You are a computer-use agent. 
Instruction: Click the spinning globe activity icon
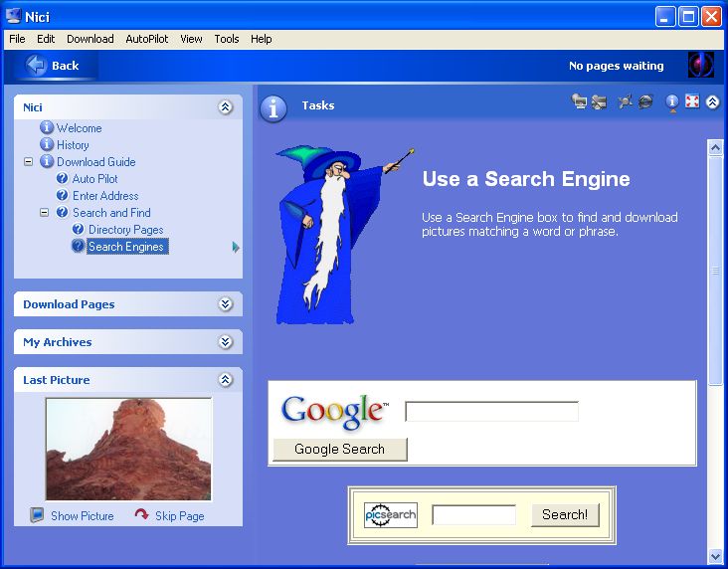coord(700,65)
